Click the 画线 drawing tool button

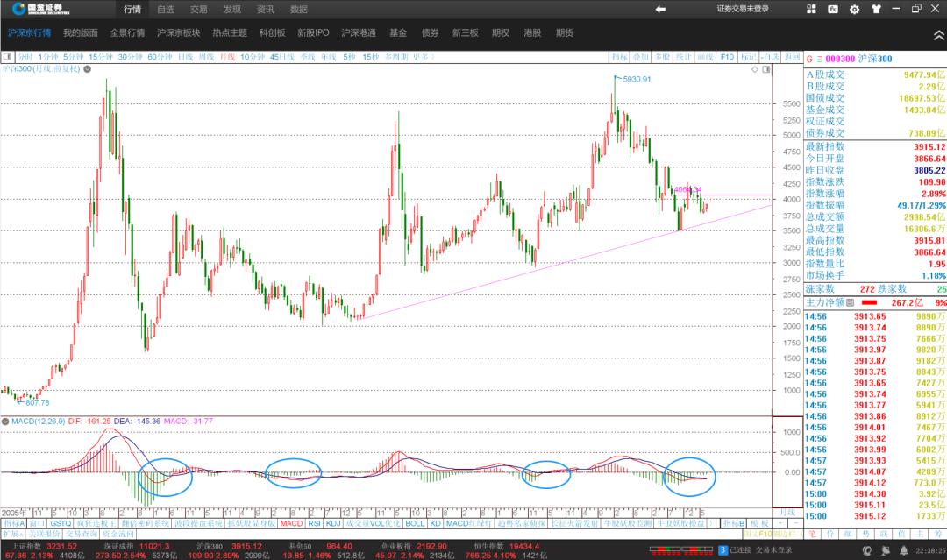point(706,57)
